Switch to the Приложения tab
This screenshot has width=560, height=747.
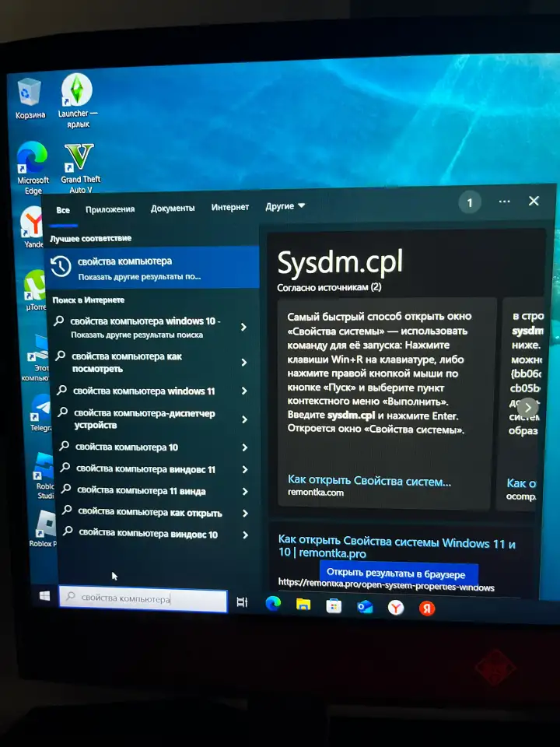pos(110,209)
